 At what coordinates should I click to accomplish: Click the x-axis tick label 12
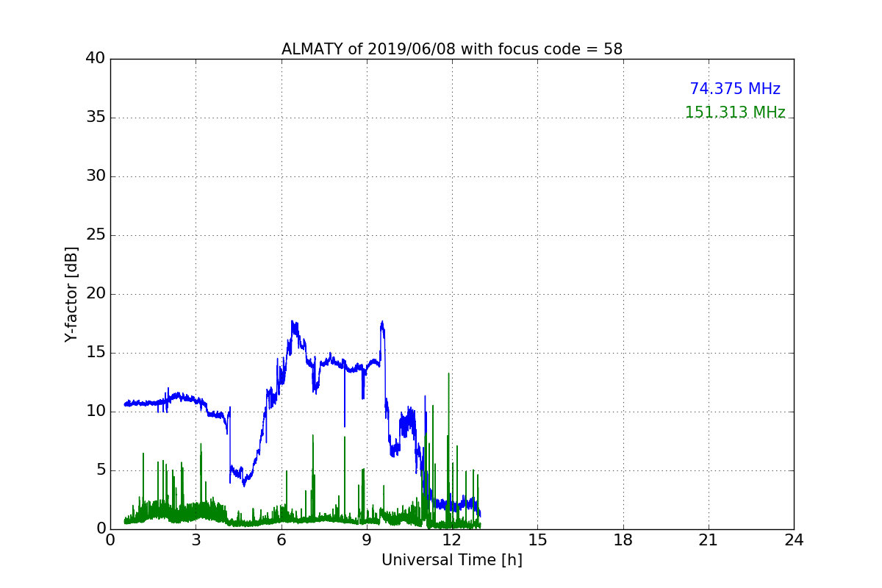click(452, 540)
